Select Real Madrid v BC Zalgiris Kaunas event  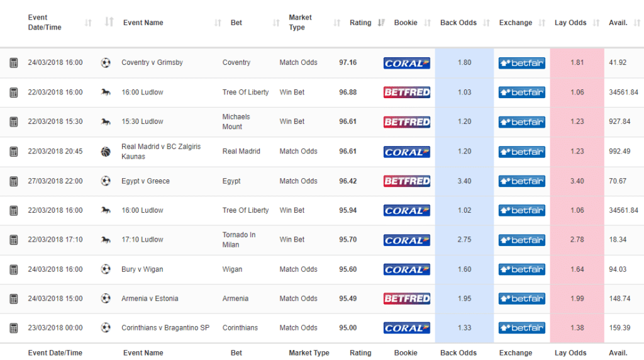click(x=161, y=151)
